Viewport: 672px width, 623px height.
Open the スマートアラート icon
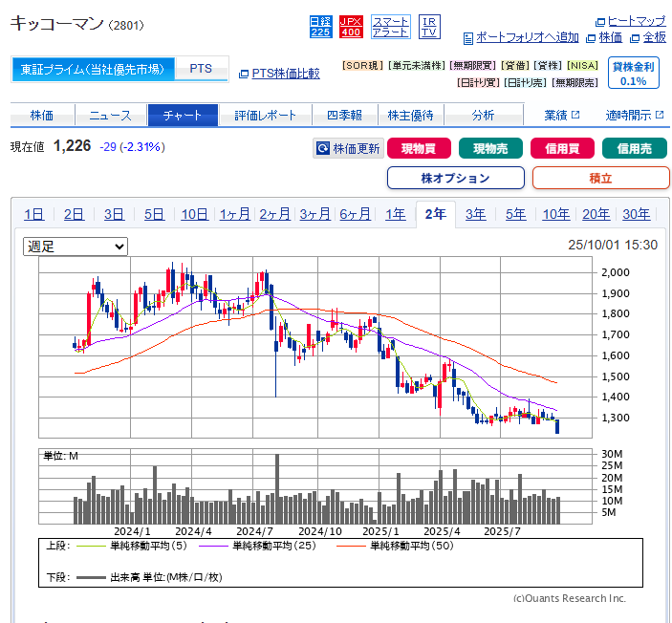pyautogui.click(x=390, y=27)
